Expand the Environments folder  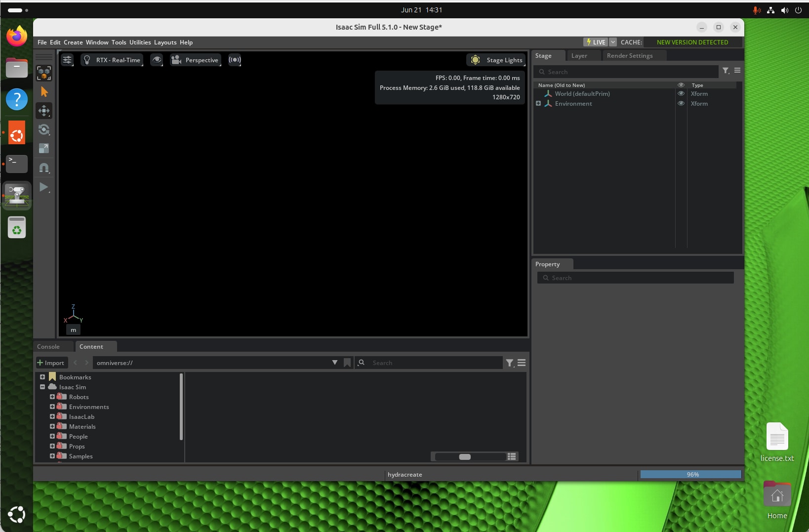point(52,407)
